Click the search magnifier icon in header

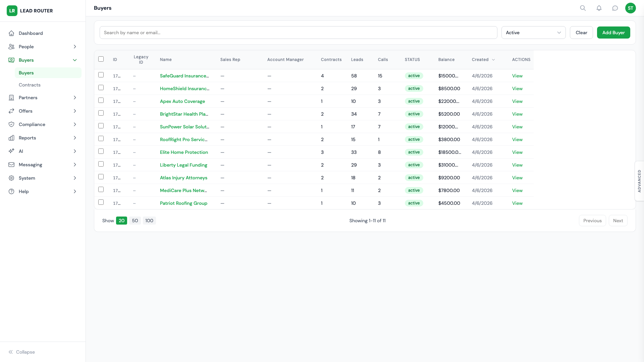[x=583, y=8]
